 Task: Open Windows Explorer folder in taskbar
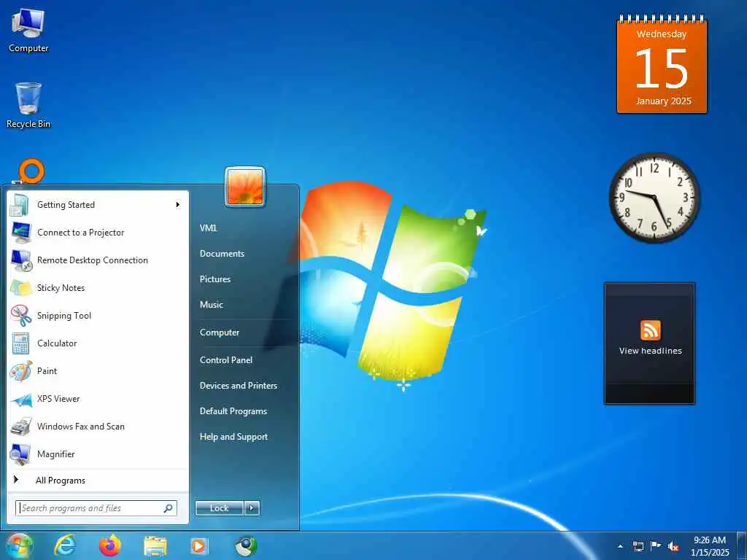tap(155, 545)
